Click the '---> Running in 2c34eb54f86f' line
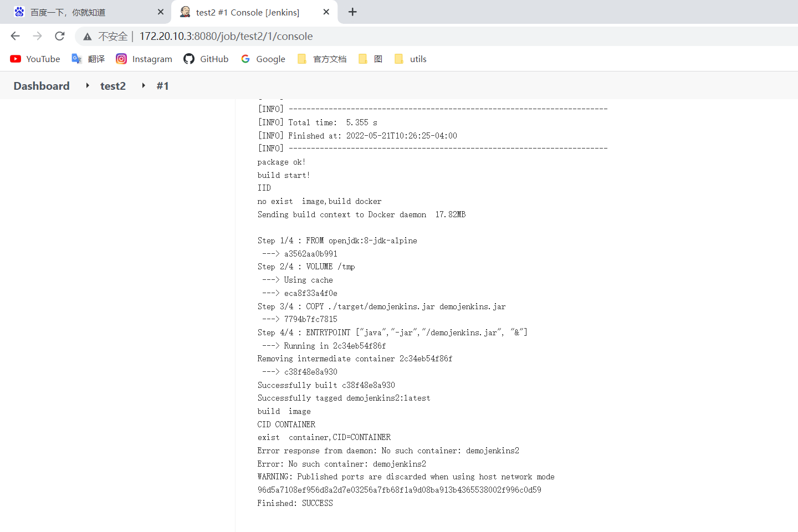This screenshot has width=798, height=532. (x=324, y=346)
